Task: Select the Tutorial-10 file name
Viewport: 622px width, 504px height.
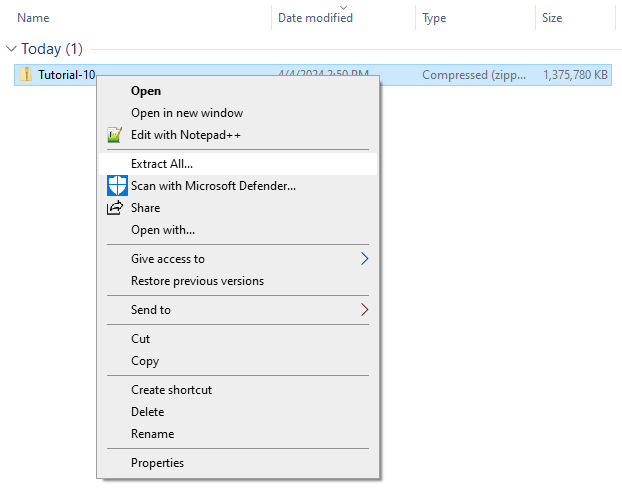Action: [67, 75]
